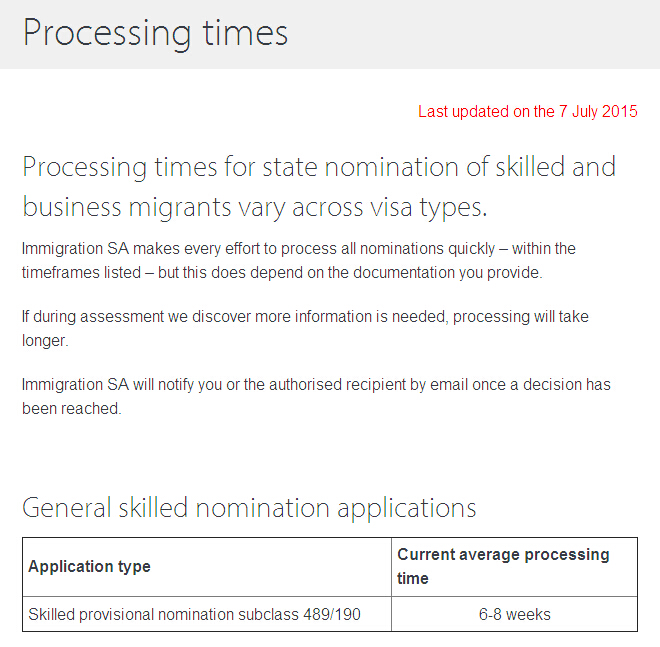Click the "Current average processing time" column header

(503, 566)
